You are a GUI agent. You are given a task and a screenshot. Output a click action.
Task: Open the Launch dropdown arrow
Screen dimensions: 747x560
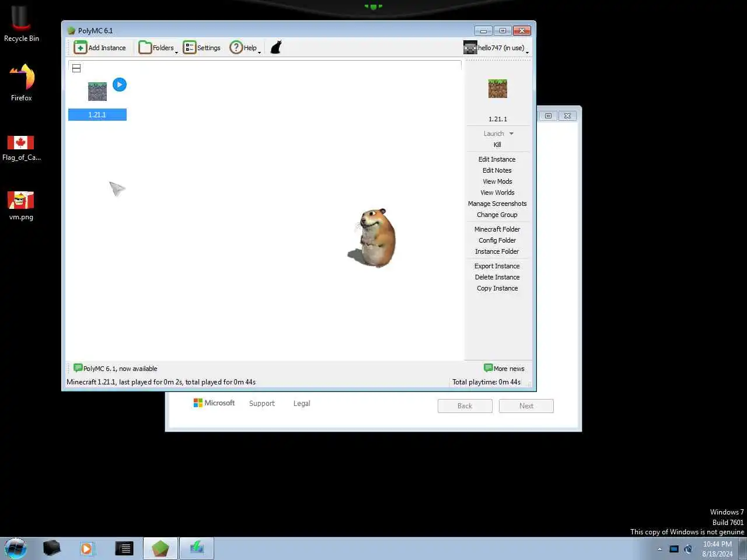pyautogui.click(x=512, y=134)
